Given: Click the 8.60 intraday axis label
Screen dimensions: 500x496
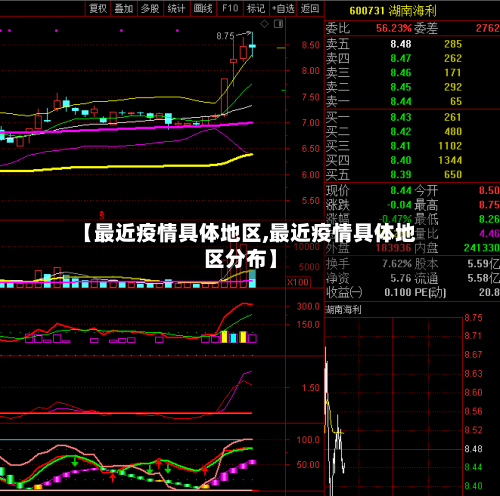Looking at the screenshot, I should [473, 392].
